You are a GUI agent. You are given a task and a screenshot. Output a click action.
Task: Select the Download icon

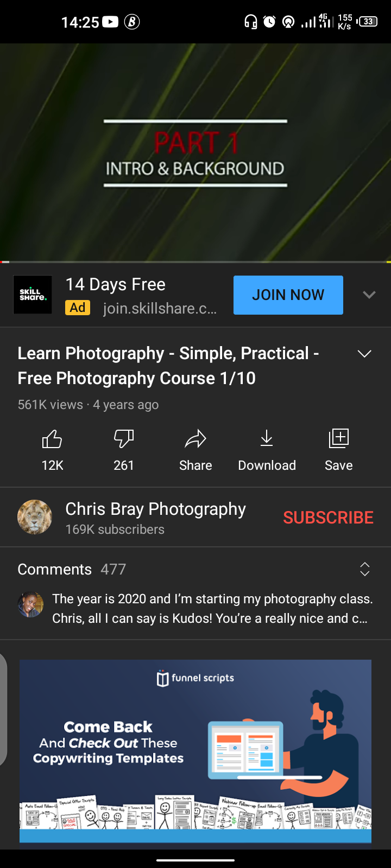click(267, 438)
